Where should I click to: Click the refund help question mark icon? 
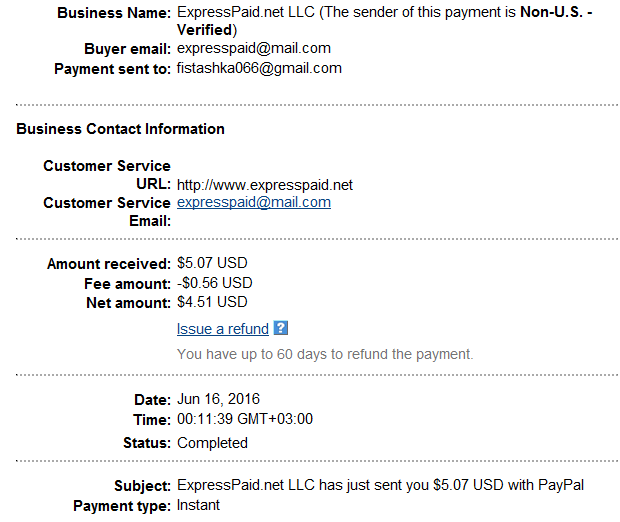click(x=281, y=328)
